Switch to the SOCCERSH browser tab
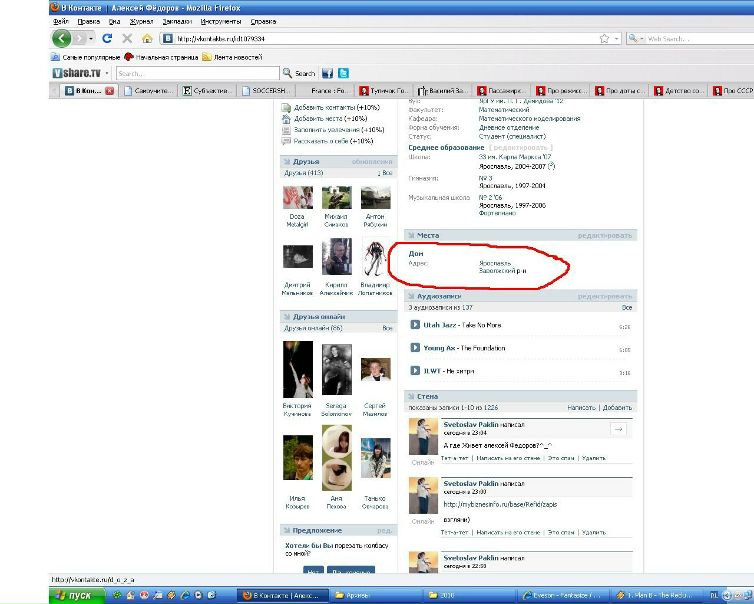 coord(267,91)
